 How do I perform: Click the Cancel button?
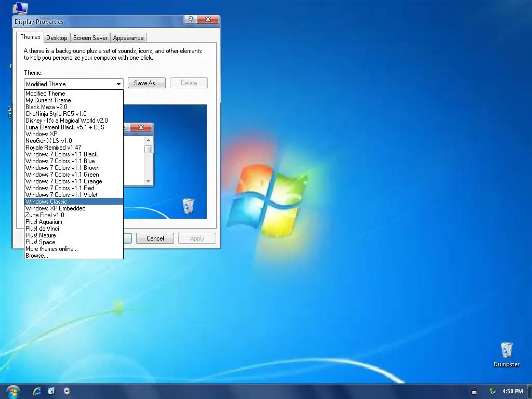click(155, 238)
